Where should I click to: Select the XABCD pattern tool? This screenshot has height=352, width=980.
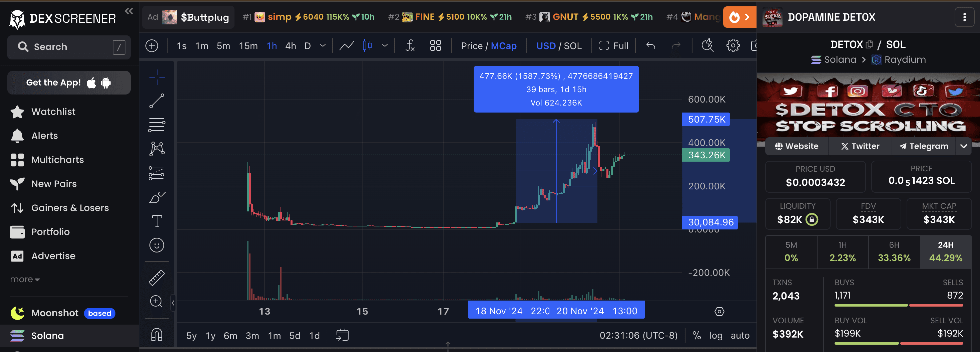157,149
